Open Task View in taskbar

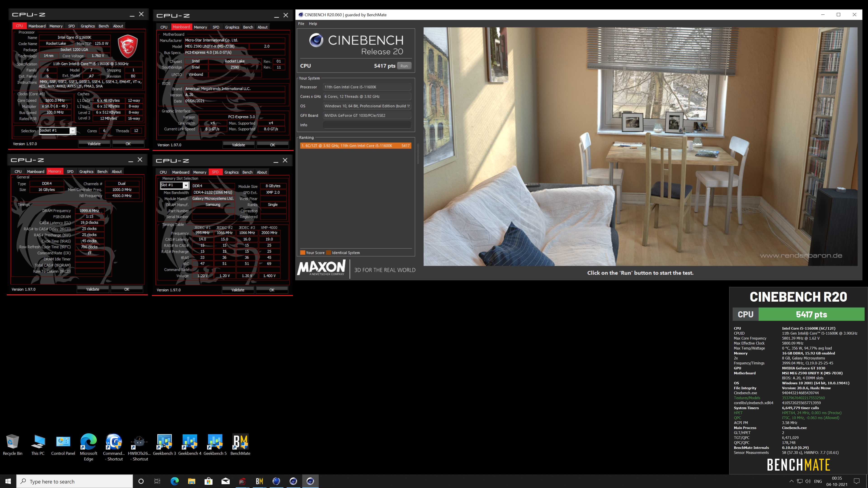tap(157, 481)
